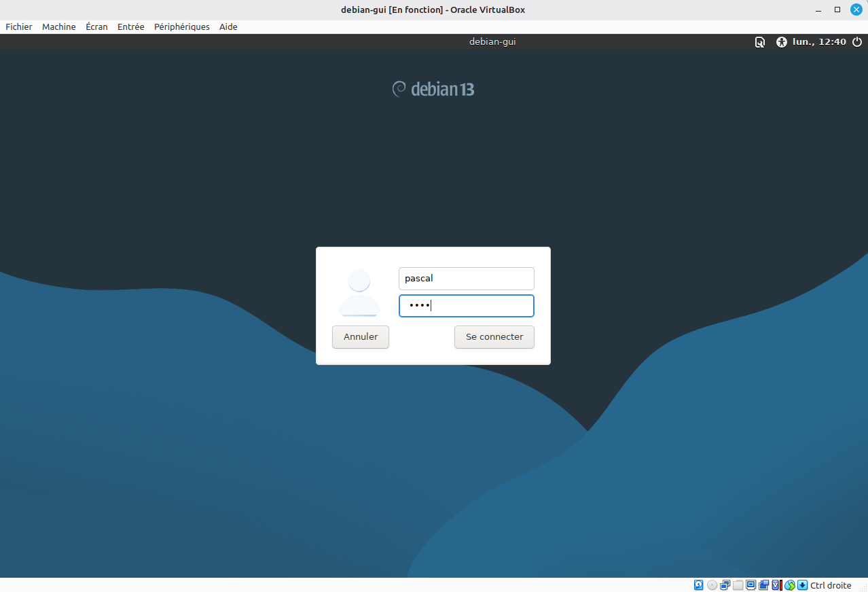Click the grey shared folders status icon
This screenshot has height=592, width=868.
(x=738, y=585)
